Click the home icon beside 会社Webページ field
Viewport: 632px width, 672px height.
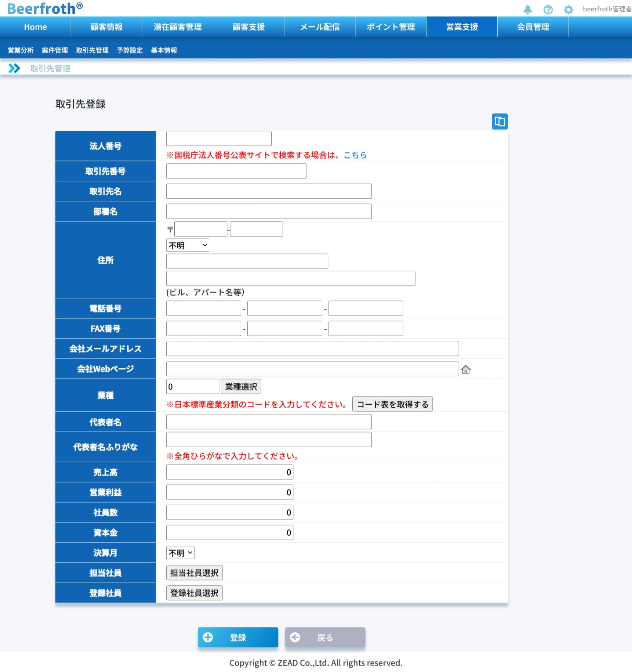point(465,369)
